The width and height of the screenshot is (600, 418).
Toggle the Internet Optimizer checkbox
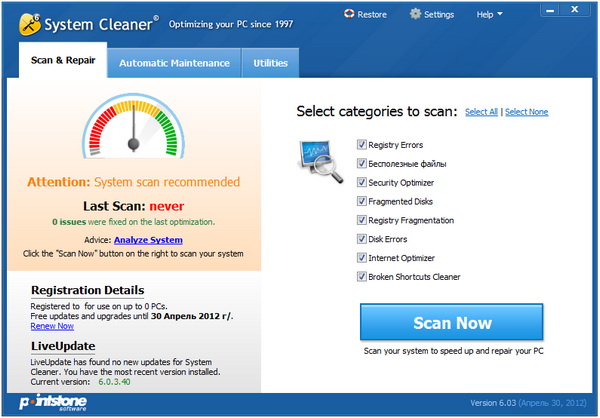362,258
